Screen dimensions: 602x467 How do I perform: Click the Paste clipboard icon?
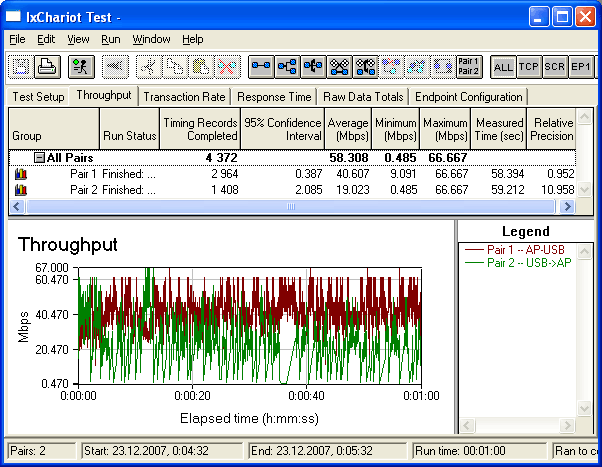pyautogui.click(x=201, y=67)
